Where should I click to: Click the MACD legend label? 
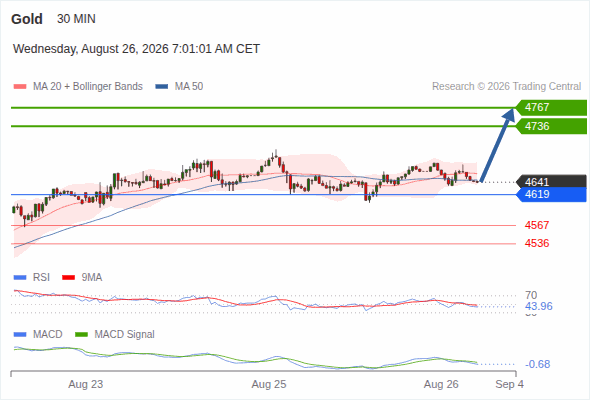pyautogui.click(x=47, y=335)
